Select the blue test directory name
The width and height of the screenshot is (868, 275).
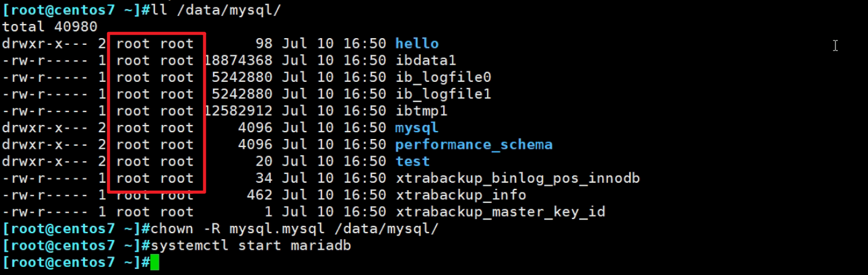tap(412, 161)
